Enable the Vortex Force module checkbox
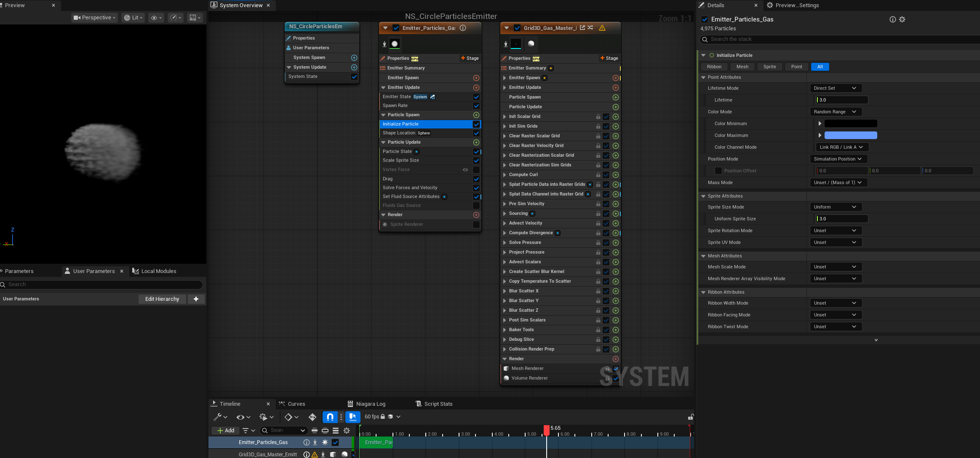This screenshot has height=458, width=980. tap(476, 170)
